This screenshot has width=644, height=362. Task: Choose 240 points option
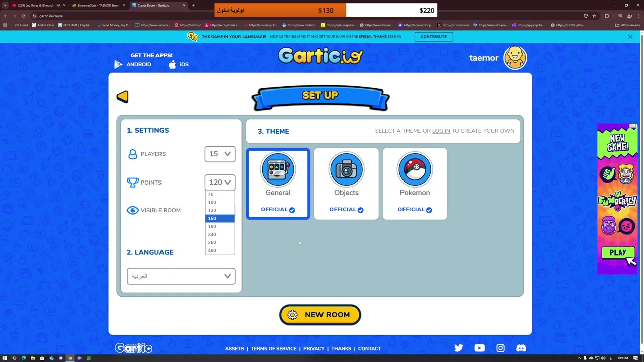[220, 234]
